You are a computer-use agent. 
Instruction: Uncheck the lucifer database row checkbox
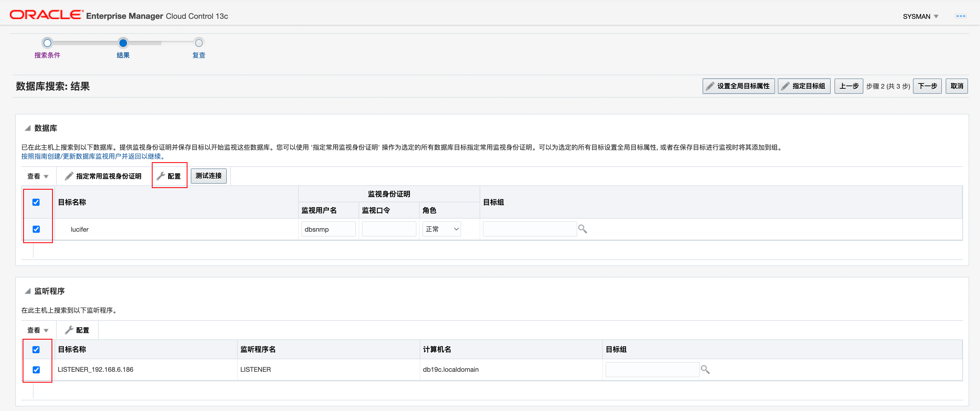click(x=36, y=229)
